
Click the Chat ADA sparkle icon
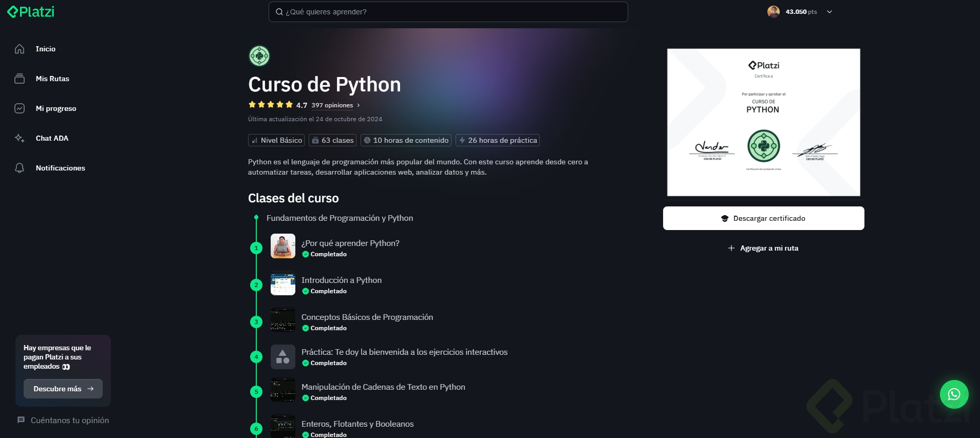click(x=20, y=138)
